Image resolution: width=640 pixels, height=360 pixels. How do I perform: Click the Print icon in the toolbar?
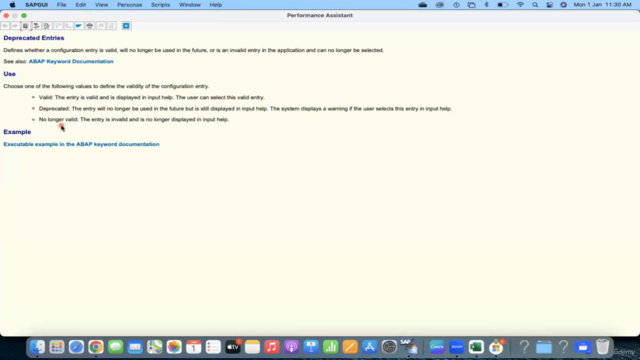tap(90, 26)
